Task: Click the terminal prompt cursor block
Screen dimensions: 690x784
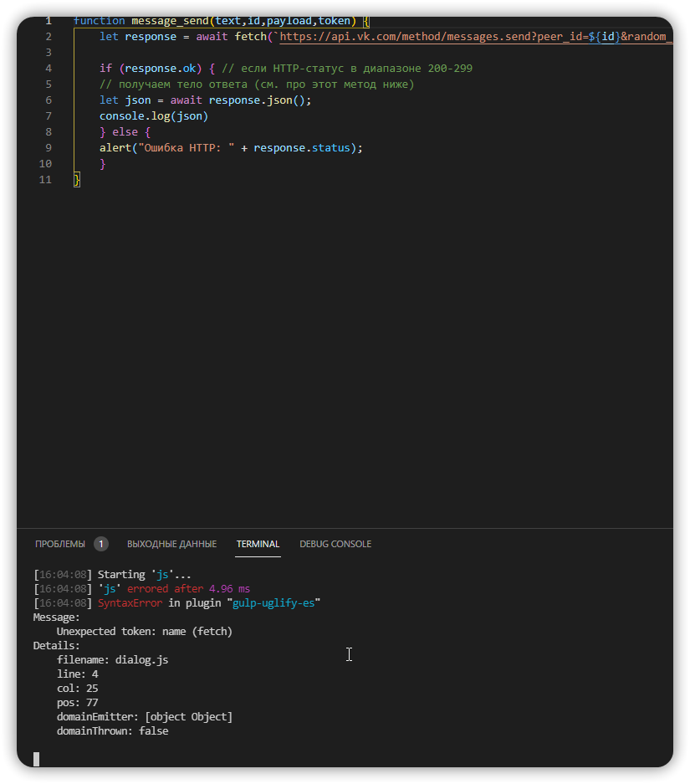Action: 37,759
